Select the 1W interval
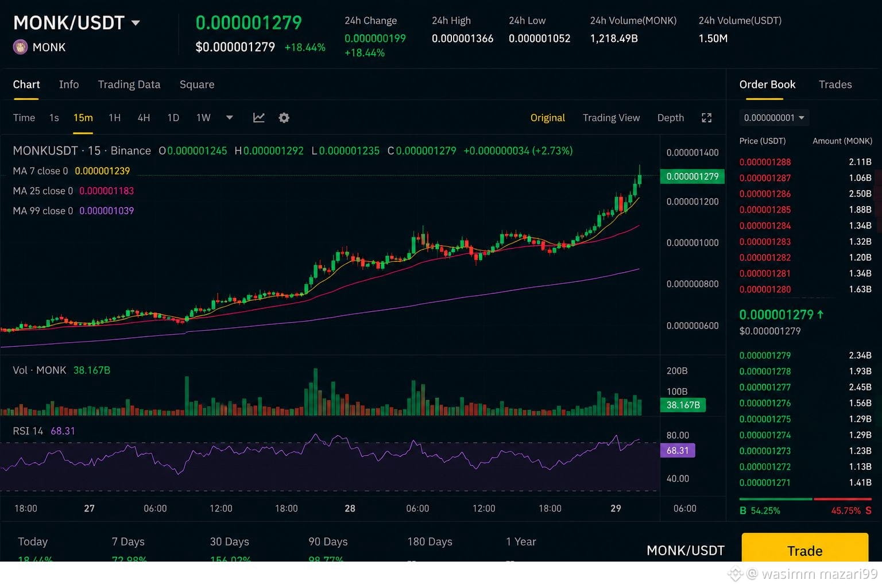882x588 pixels. click(203, 118)
